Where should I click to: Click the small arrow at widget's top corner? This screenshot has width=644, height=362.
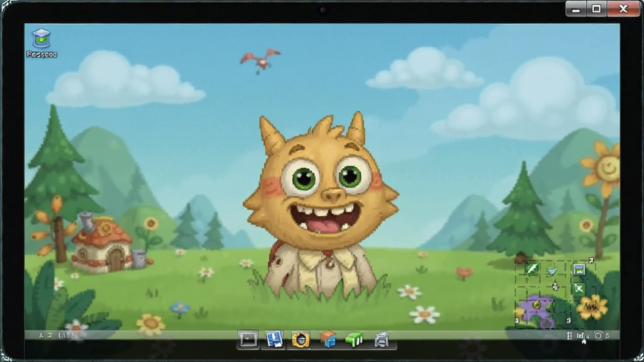pos(591,260)
